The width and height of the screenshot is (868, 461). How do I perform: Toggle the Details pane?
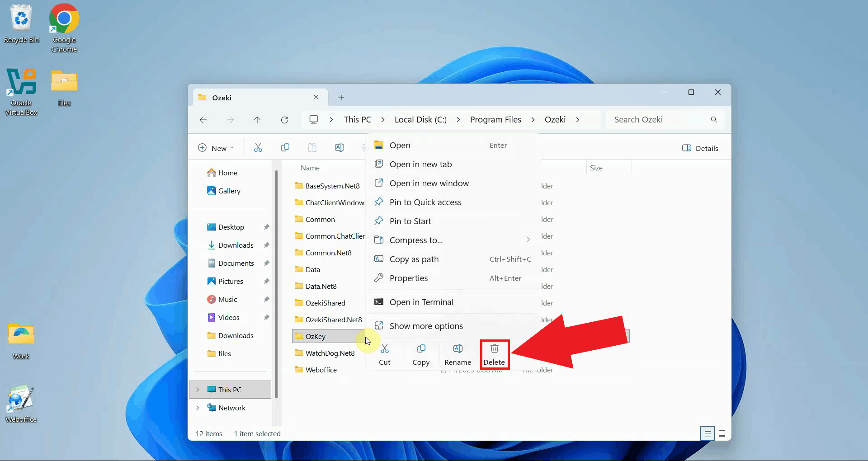700,148
